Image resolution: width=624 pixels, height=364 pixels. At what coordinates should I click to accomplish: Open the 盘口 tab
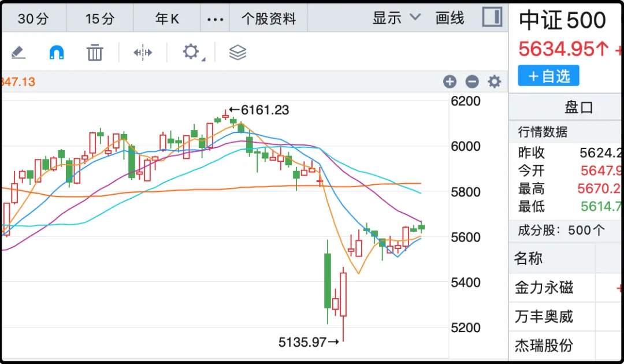tap(578, 108)
